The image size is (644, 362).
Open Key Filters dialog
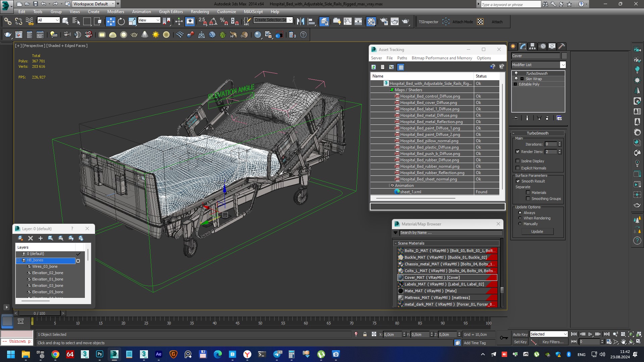pos(553,342)
